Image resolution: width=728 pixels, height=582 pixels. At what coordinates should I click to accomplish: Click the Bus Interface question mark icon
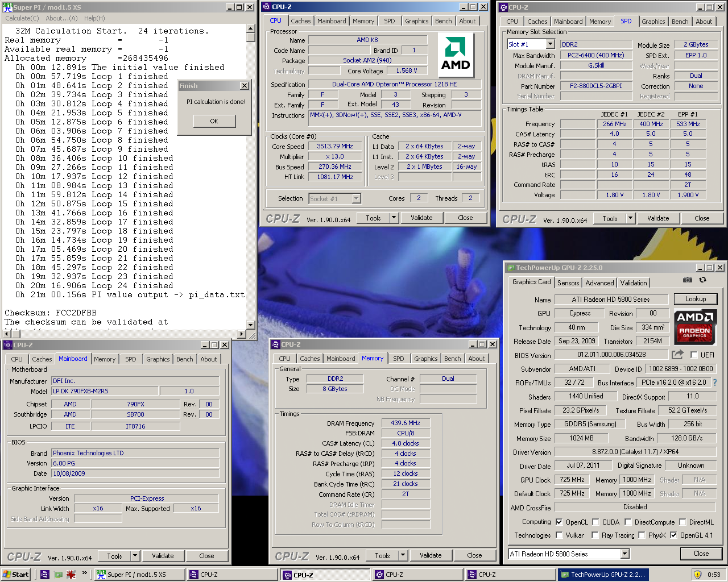point(715,383)
